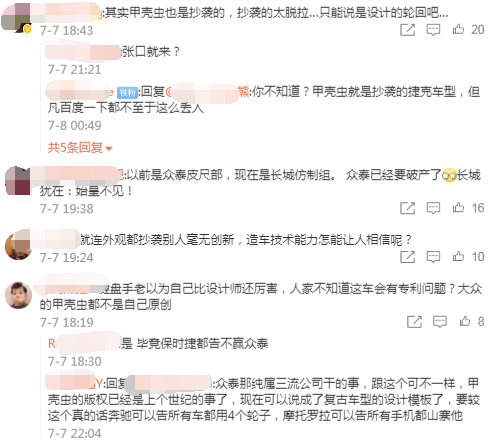Click the 铁粉 fan badge
The height and width of the screenshot is (442, 500).
tap(127, 92)
